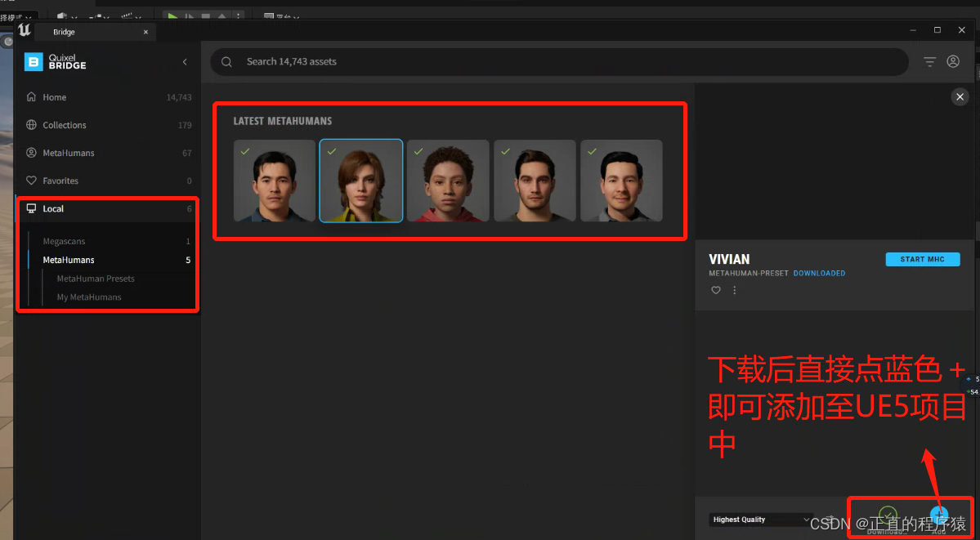Collapse the Bridge sidebar with the chevron

point(185,62)
